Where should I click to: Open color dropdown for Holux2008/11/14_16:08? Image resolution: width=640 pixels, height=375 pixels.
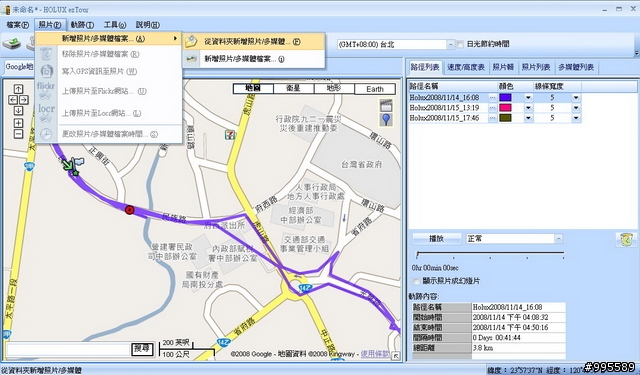click(x=528, y=98)
